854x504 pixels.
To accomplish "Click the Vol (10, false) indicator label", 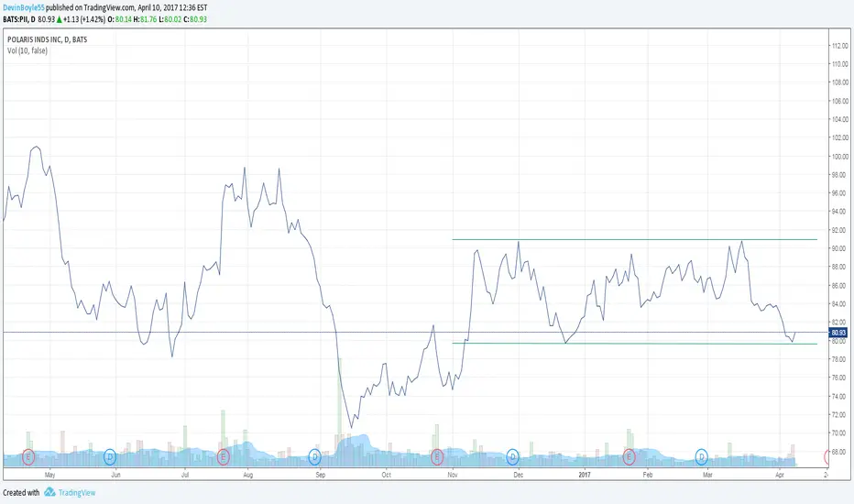I will point(27,50).
